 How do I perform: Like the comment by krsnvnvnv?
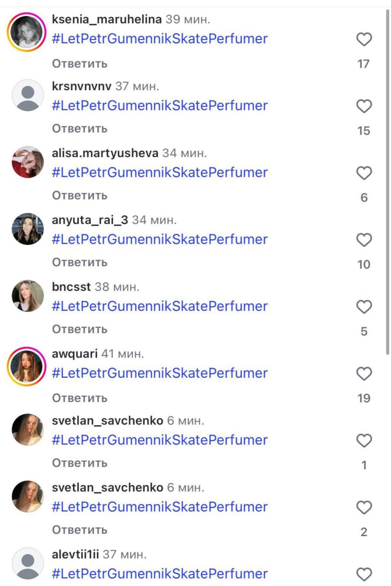coord(364,107)
